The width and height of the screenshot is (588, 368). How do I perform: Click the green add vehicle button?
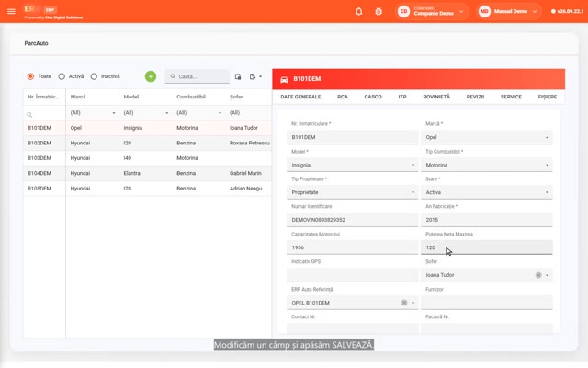click(x=151, y=76)
